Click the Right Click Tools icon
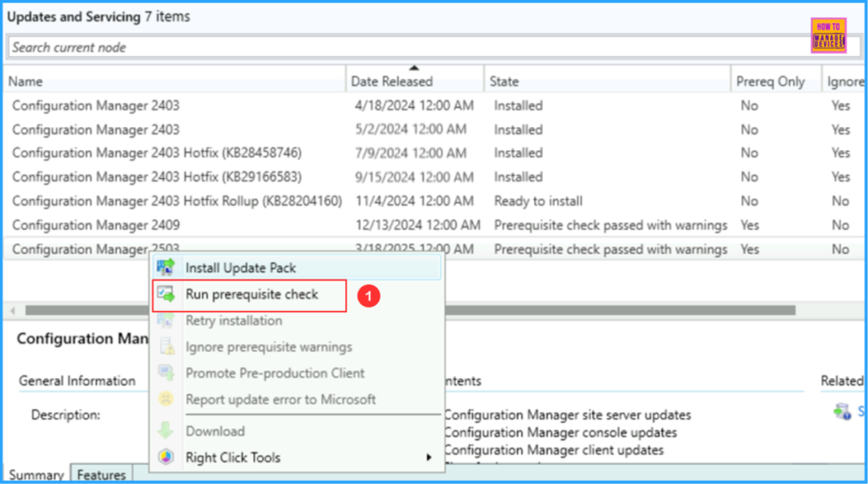Image resolution: width=868 pixels, height=484 pixels. 165,458
